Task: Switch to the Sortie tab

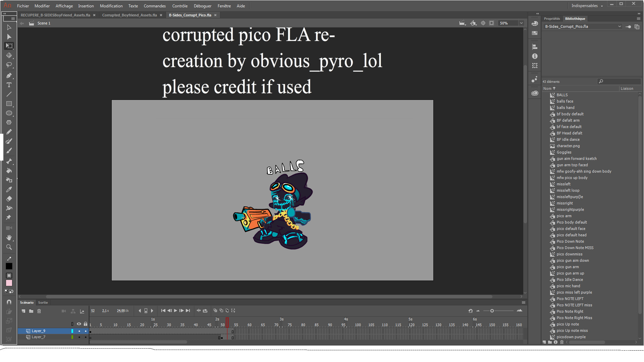Action: [x=43, y=302]
